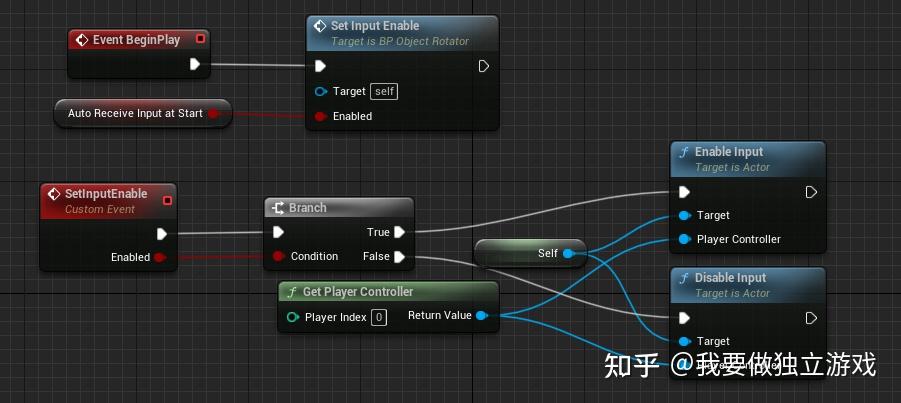
Task: Click the SetInputEnable custom event delegate pin
Action: coord(167,200)
